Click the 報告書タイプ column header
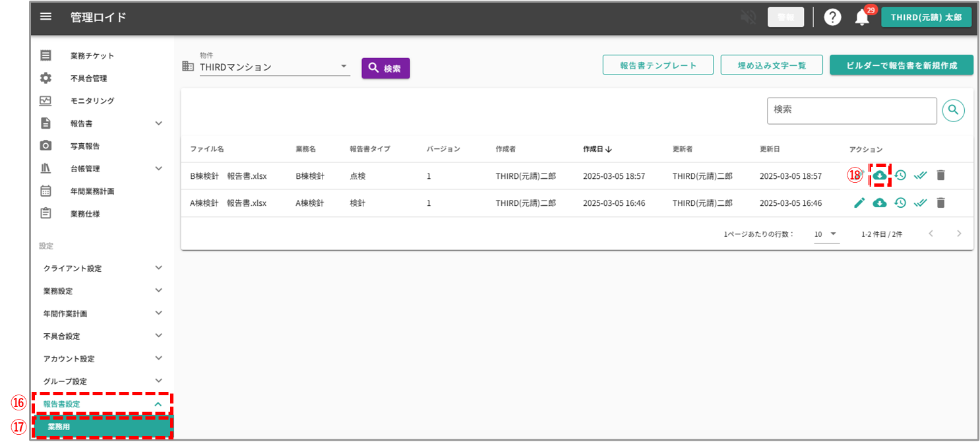The height and width of the screenshot is (448, 980). (x=370, y=149)
